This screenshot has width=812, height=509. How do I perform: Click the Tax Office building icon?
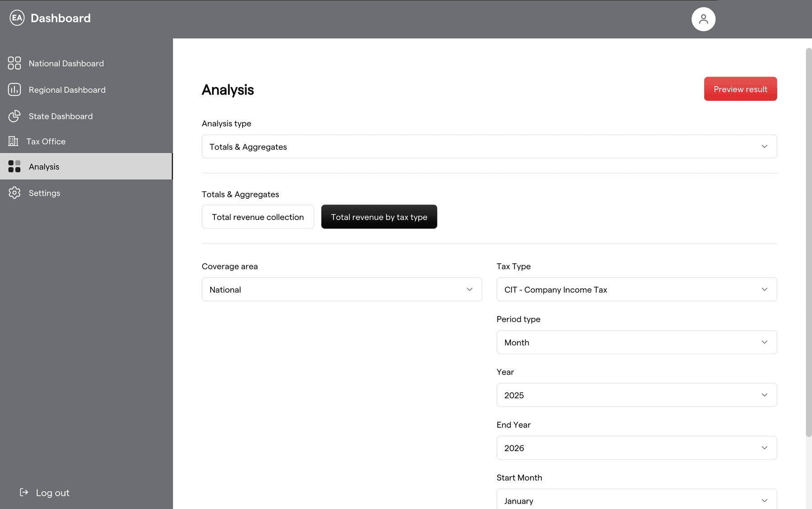pyautogui.click(x=13, y=141)
